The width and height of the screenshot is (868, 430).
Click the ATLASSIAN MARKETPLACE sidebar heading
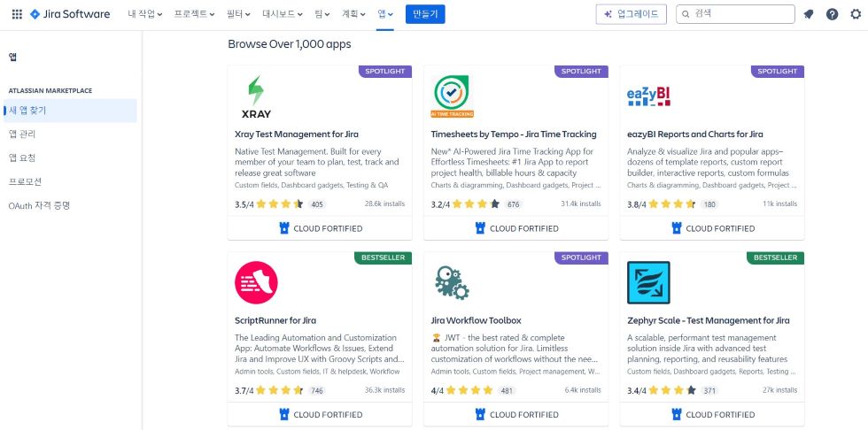coord(50,90)
